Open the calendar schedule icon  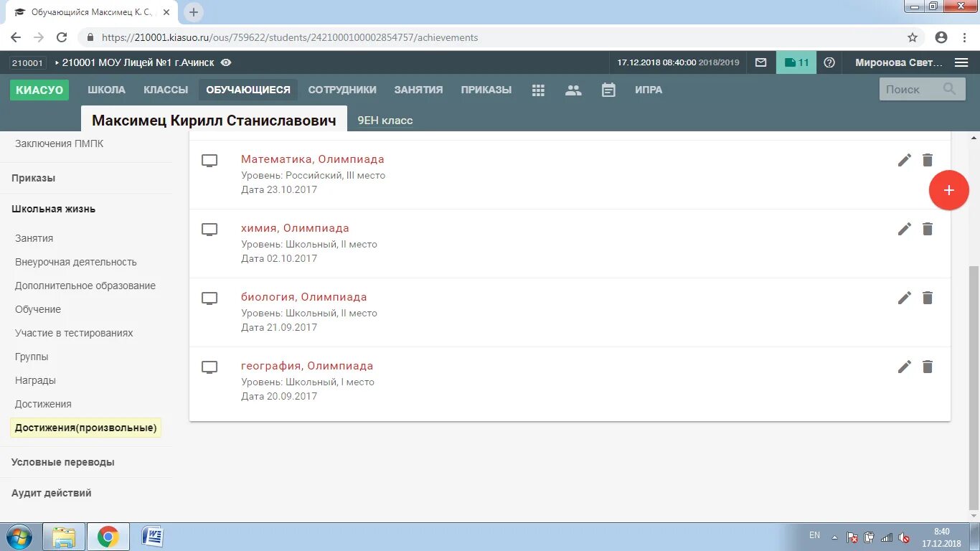pos(608,90)
